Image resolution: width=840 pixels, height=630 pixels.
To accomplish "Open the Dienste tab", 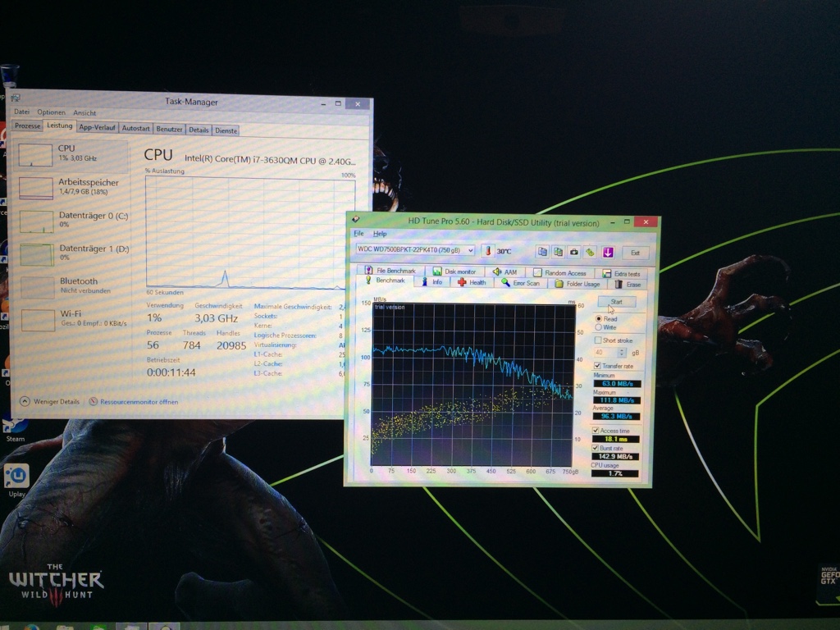I will click(226, 130).
